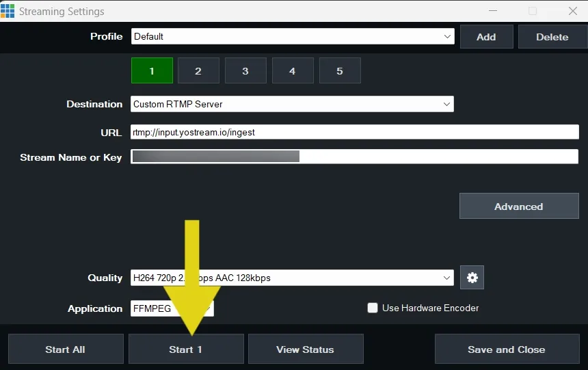Switch to stream tab 3

pos(245,70)
